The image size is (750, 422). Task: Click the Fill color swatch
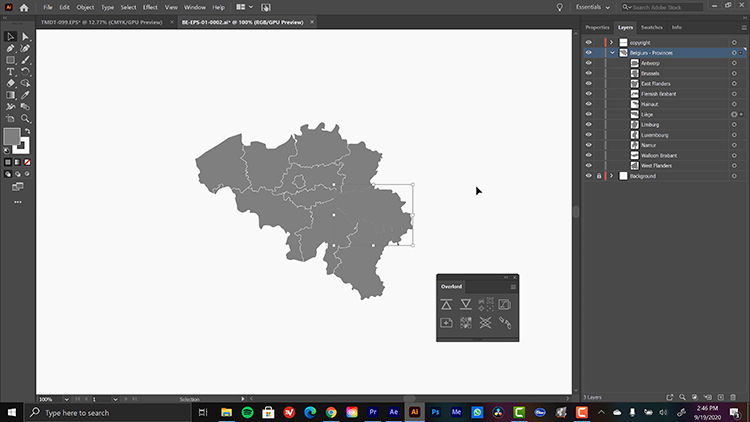click(11, 136)
